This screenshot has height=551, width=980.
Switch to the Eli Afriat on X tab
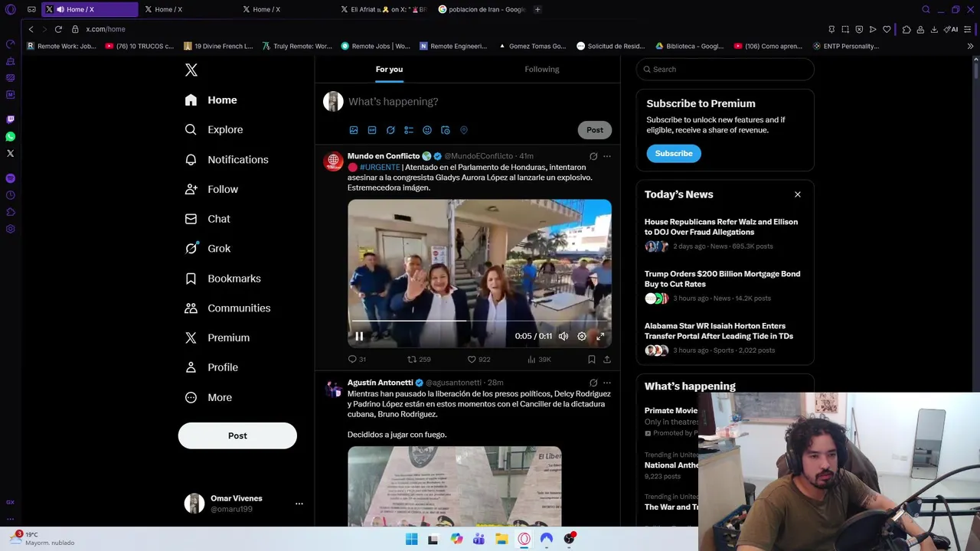point(383,9)
